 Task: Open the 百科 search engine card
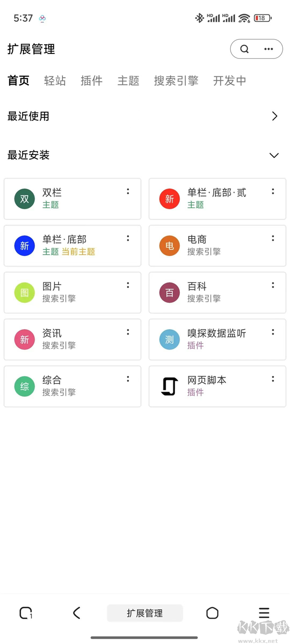[217, 293]
